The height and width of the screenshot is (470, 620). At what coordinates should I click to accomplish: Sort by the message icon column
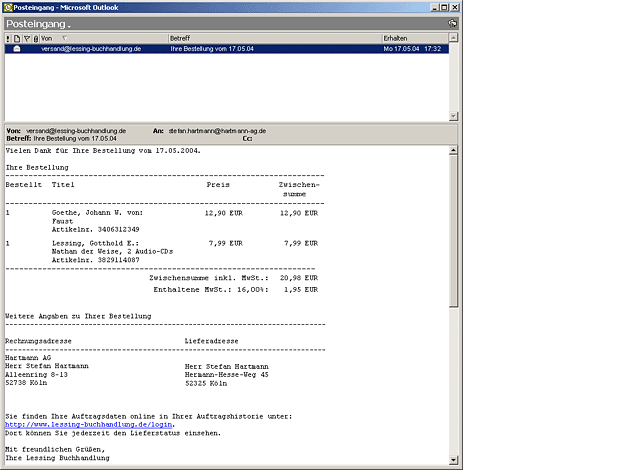[x=17, y=38]
